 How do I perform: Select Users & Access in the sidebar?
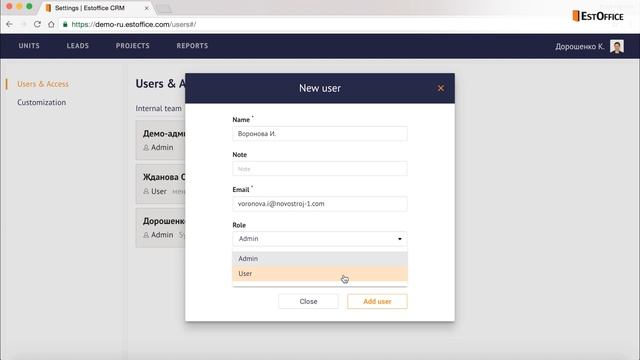(43, 84)
